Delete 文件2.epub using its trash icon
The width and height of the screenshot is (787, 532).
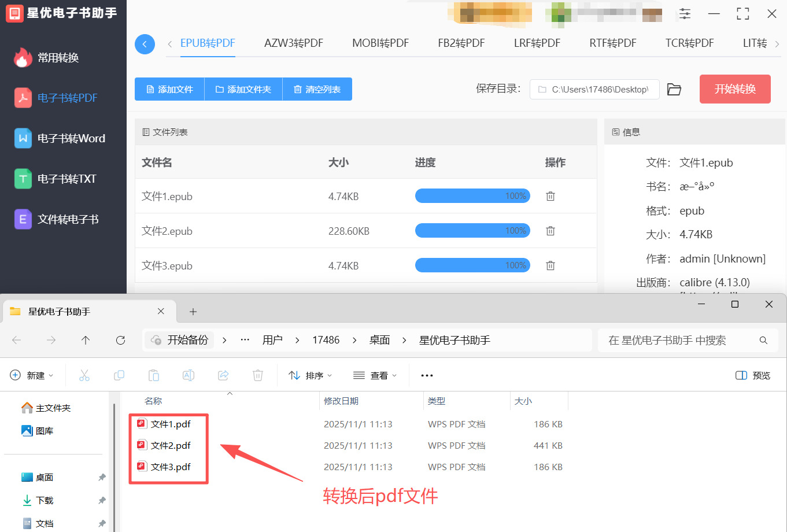pos(550,231)
